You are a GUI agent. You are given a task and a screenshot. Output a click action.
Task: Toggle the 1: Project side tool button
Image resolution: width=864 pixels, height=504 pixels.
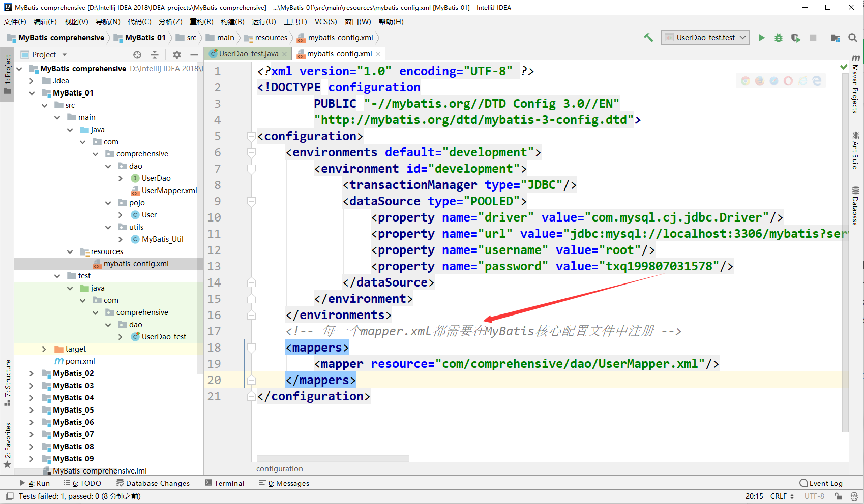(7, 75)
